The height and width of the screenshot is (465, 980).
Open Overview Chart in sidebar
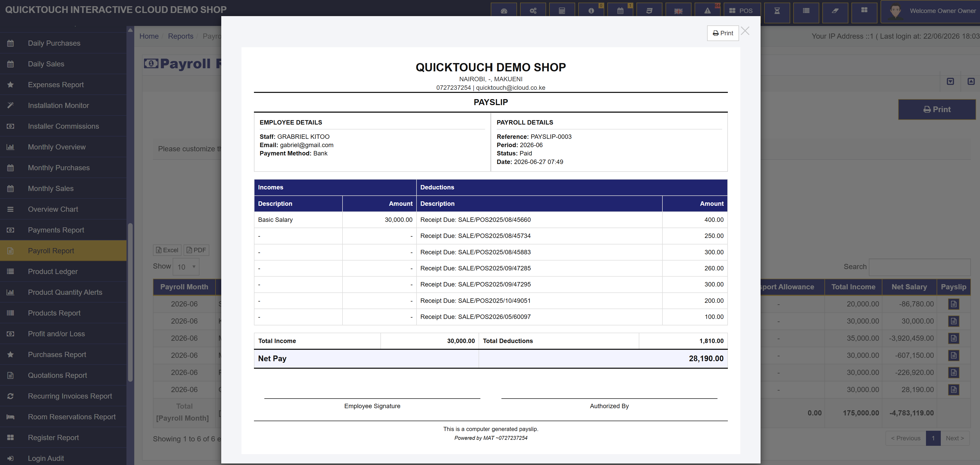coord(63,209)
